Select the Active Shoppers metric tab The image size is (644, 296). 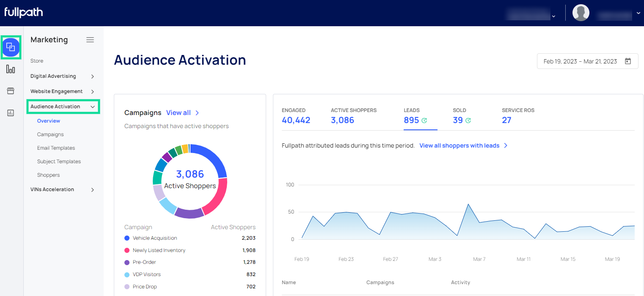coord(353,116)
